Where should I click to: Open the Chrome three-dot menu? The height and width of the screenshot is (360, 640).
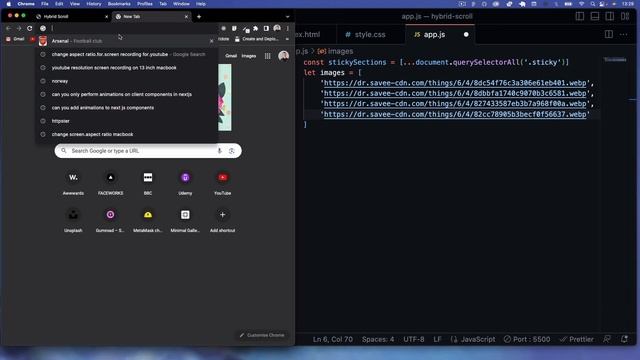point(288,29)
